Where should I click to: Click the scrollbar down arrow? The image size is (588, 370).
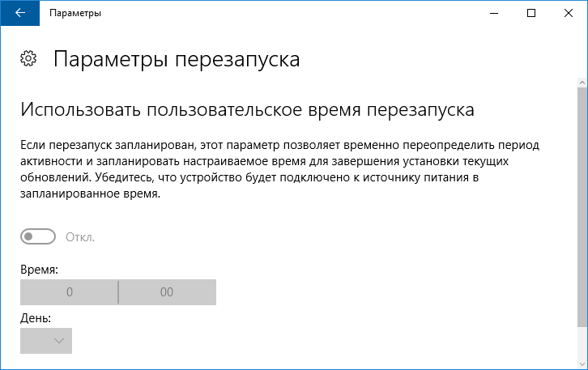(x=582, y=363)
